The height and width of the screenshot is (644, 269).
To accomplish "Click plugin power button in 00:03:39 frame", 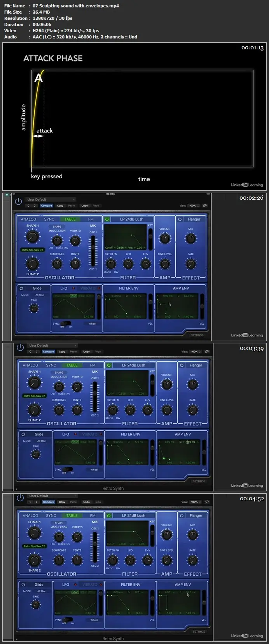I will 20,347.
